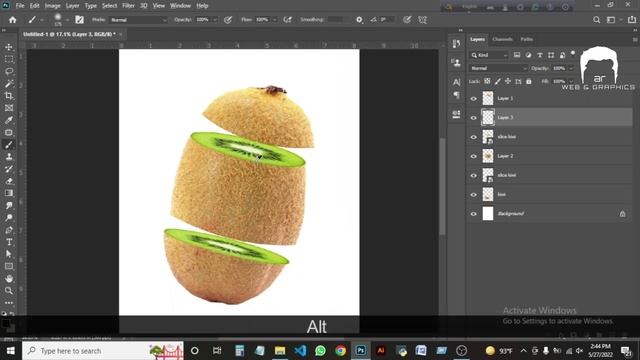This screenshot has height=360, width=640.
Task: Select the Background layer name
Action: point(510,213)
